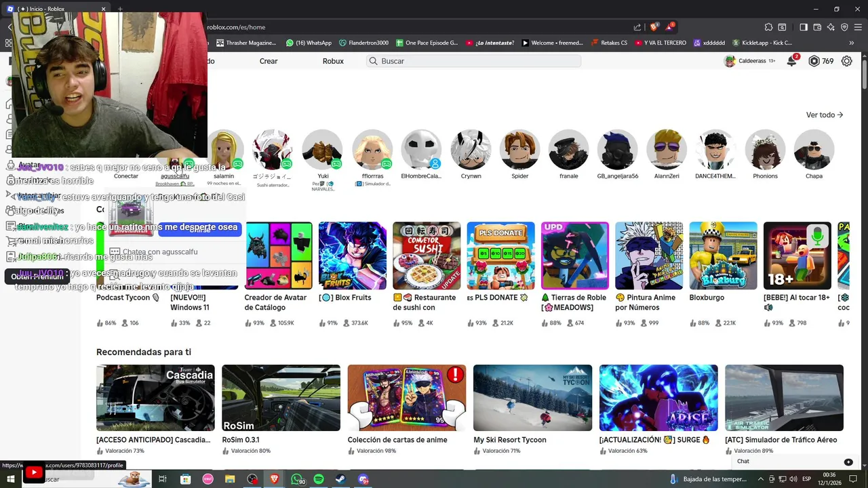
Task: Share this page from address bar
Action: [637, 27]
